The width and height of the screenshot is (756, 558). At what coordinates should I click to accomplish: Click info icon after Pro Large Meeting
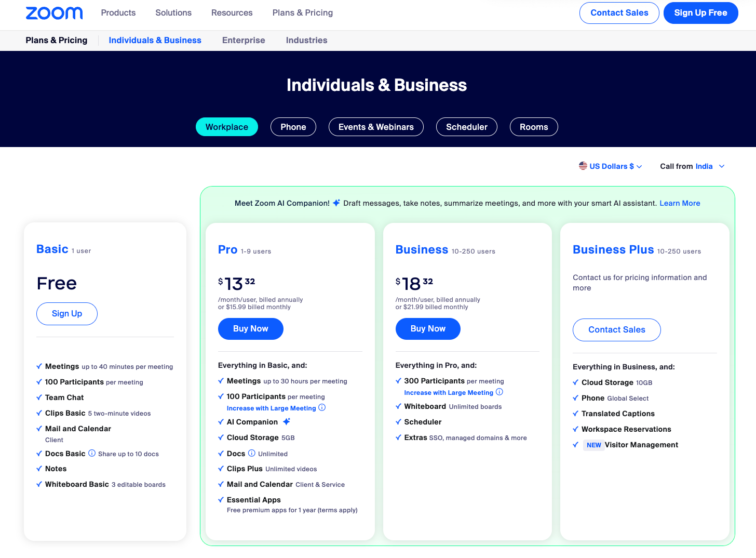point(322,407)
